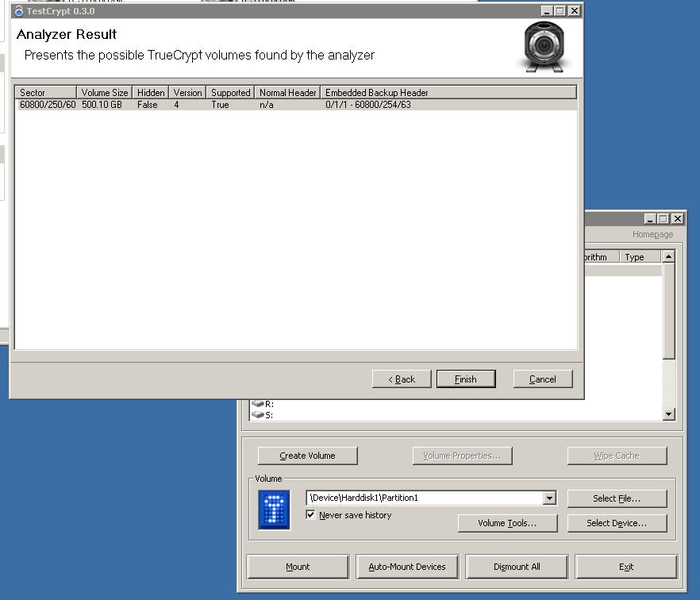
Task: Sort results by Sector column header
Action: pyautogui.click(x=45, y=92)
